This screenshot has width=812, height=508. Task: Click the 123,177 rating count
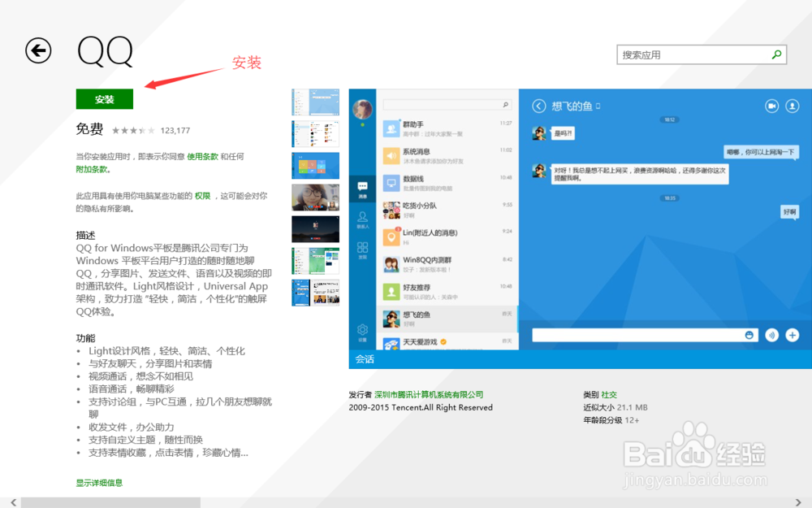click(x=175, y=131)
